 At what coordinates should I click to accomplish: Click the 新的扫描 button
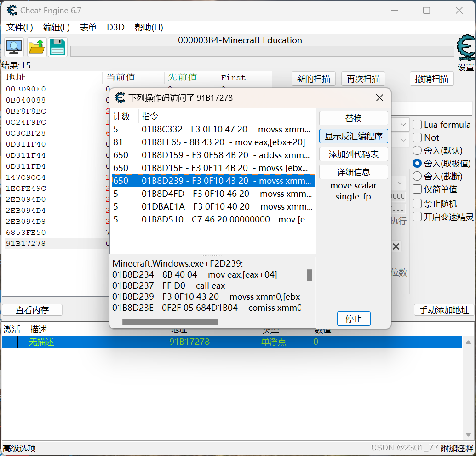313,79
